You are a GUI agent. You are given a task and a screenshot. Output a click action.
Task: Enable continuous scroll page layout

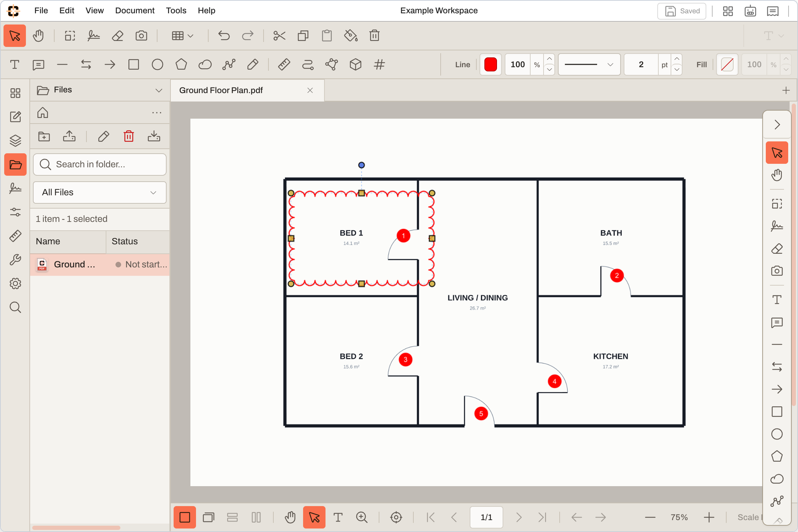[232, 517]
